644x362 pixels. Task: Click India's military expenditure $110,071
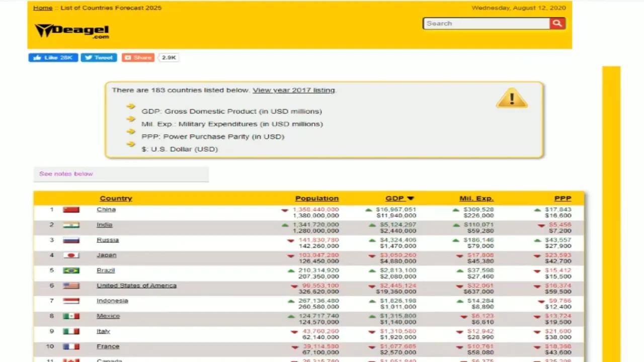(478, 225)
